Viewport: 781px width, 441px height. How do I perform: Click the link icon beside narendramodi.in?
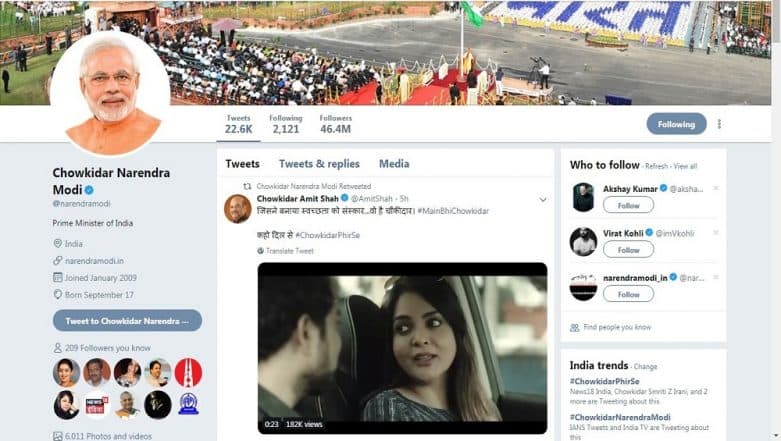[x=58, y=261]
